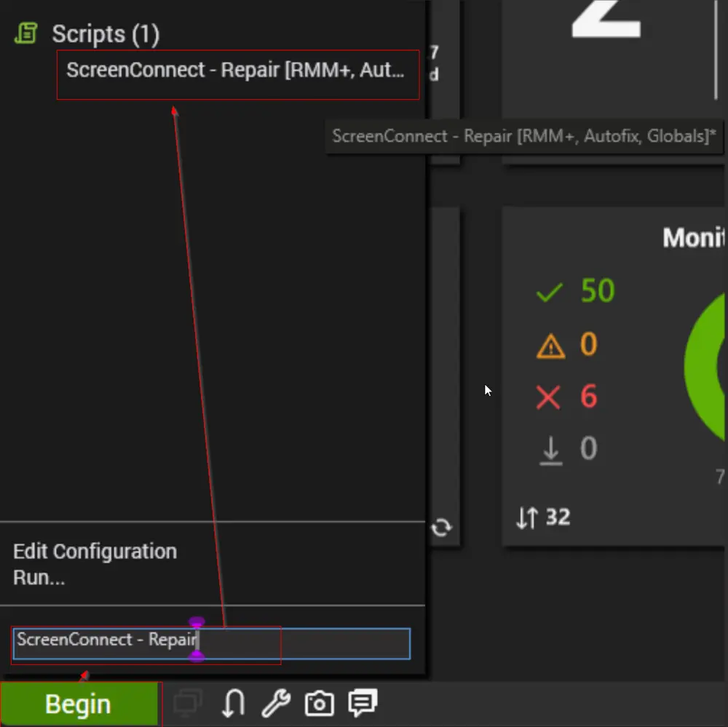
Task: Click the red 6 failed count
Action: pos(589,397)
